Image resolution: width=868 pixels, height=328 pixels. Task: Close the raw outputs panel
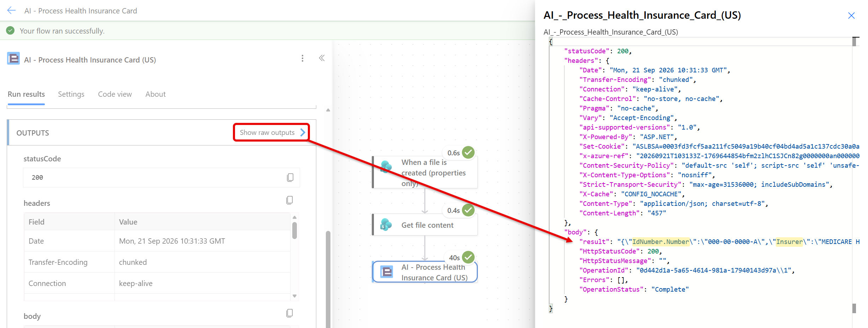[851, 16]
